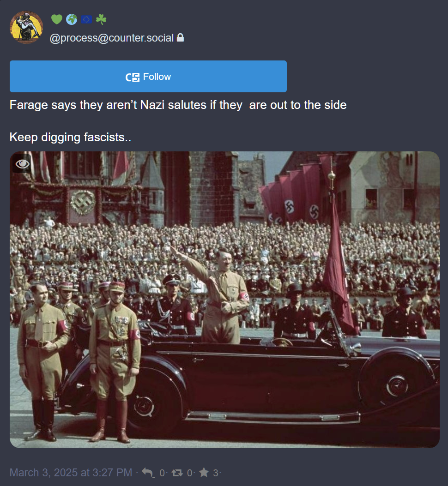Image resolution: width=448 pixels, height=486 pixels.
Task: Follow the @process account
Action: (148, 76)
